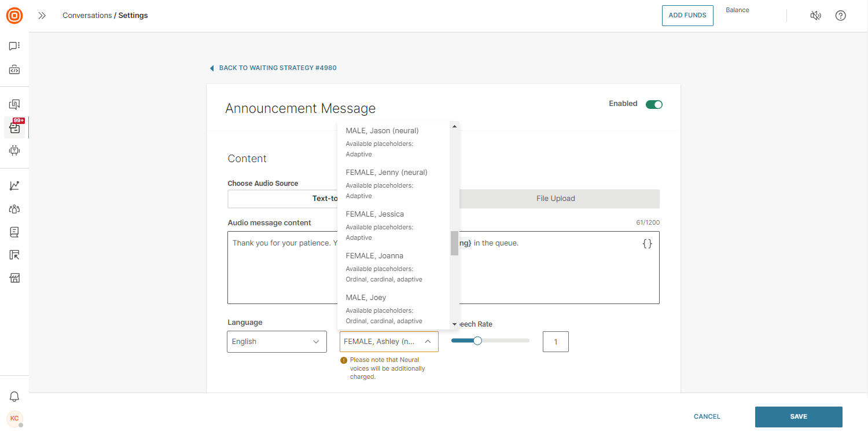
Task: Open the help question mark icon
Action: click(x=841, y=16)
